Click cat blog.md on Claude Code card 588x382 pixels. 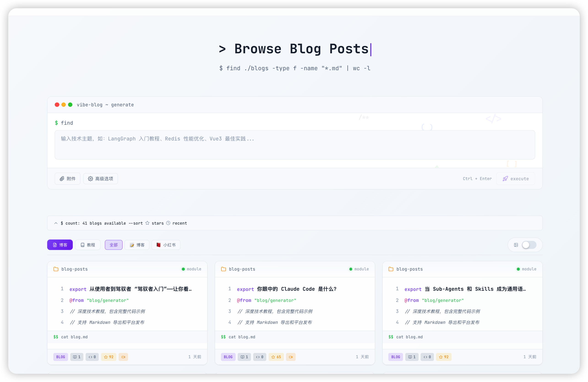[x=242, y=337]
